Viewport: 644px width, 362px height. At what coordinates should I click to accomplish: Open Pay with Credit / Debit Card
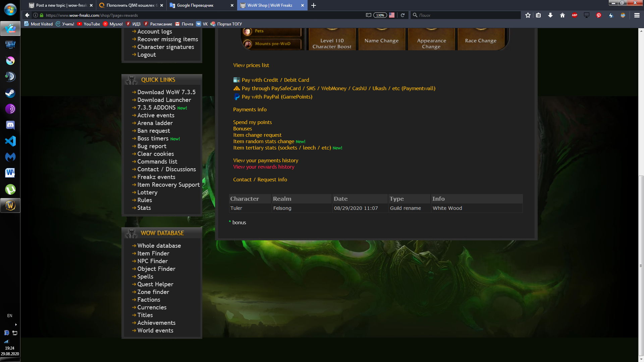click(x=275, y=80)
